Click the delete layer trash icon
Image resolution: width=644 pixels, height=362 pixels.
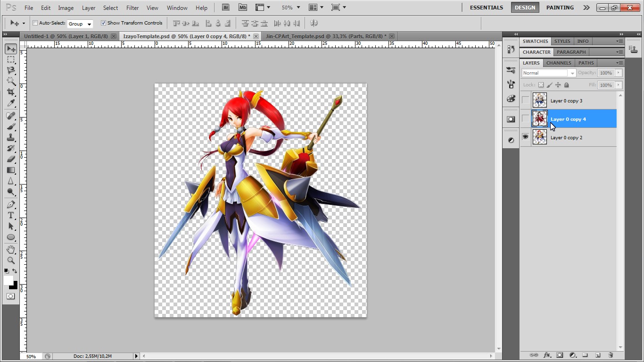coord(611,355)
